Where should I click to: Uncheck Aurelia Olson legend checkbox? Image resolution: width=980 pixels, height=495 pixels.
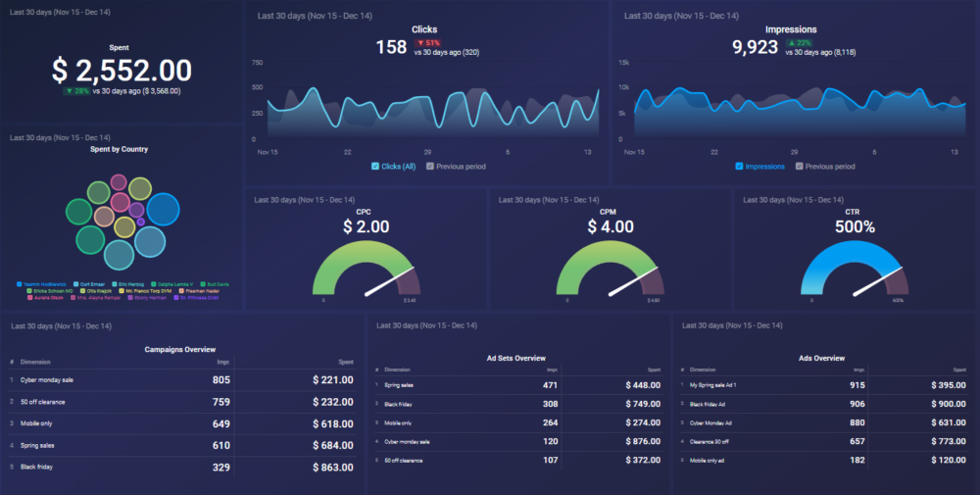click(30, 298)
